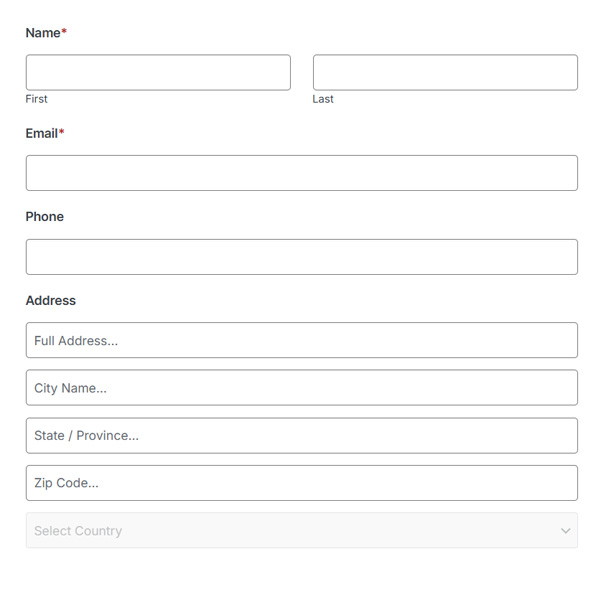Click the First name input field

[x=158, y=73]
